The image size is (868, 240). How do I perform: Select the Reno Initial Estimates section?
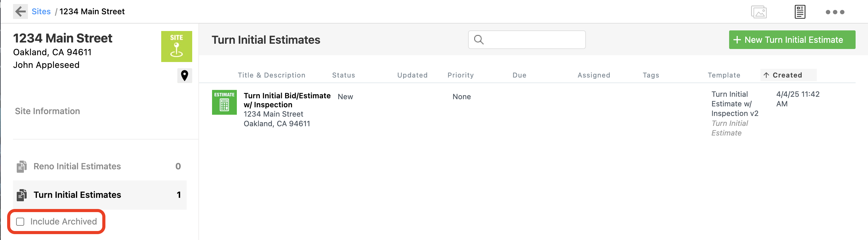tap(77, 166)
